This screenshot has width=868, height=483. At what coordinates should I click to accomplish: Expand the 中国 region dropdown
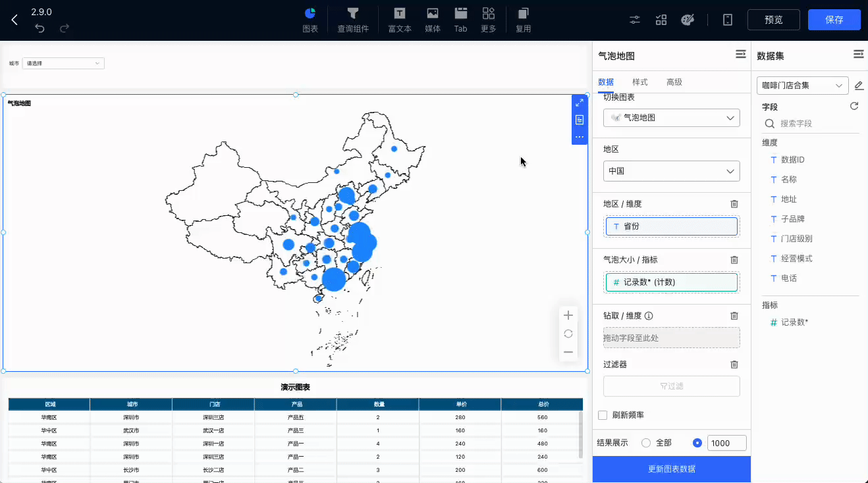[672, 171]
